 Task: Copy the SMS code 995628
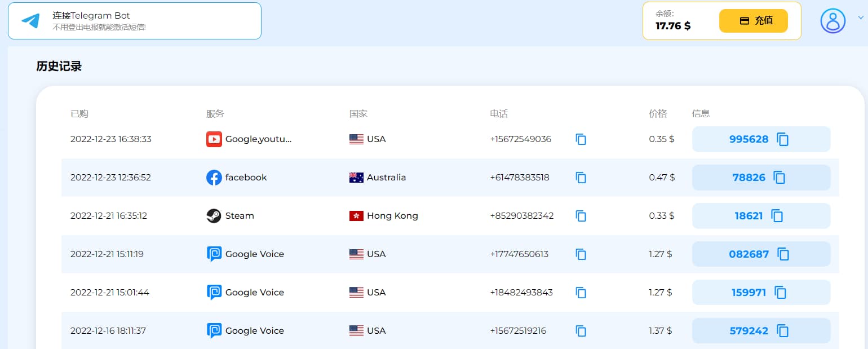pyautogui.click(x=782, y=139)
